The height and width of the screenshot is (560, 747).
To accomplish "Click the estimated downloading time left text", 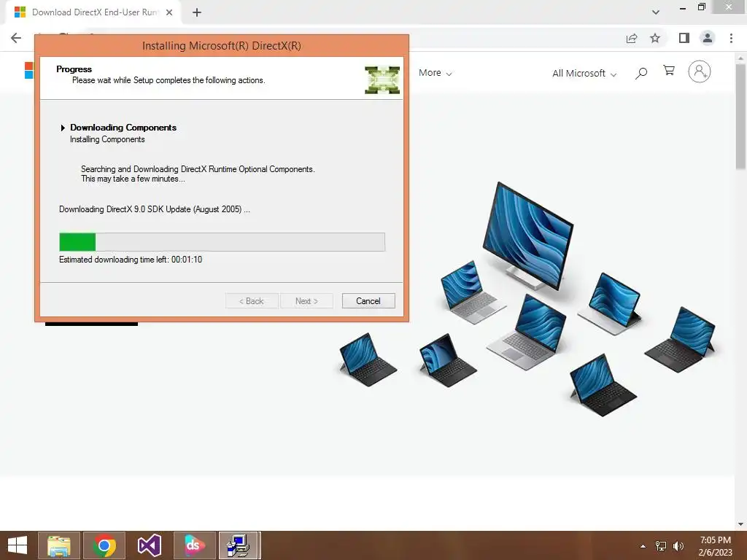I will point(131,260).
